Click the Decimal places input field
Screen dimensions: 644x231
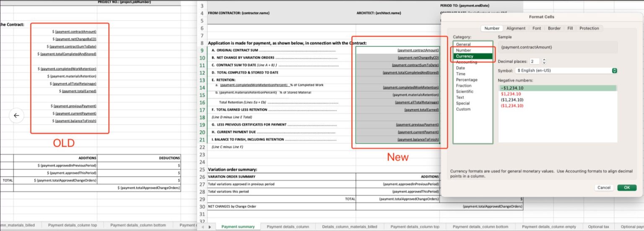[x=534, y=61]
